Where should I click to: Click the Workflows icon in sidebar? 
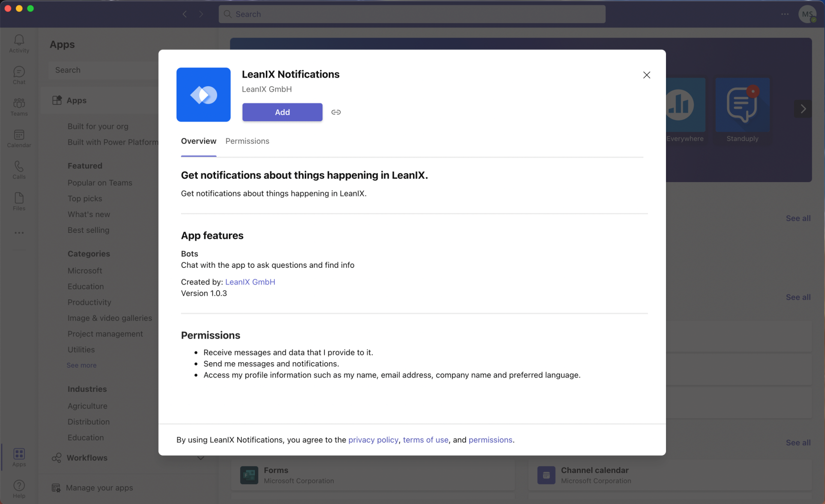[57, 458]
